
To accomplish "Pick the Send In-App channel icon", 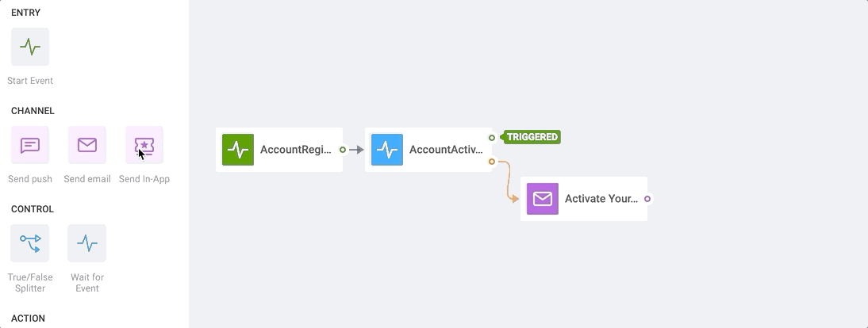I will click(x=144, y=145).
